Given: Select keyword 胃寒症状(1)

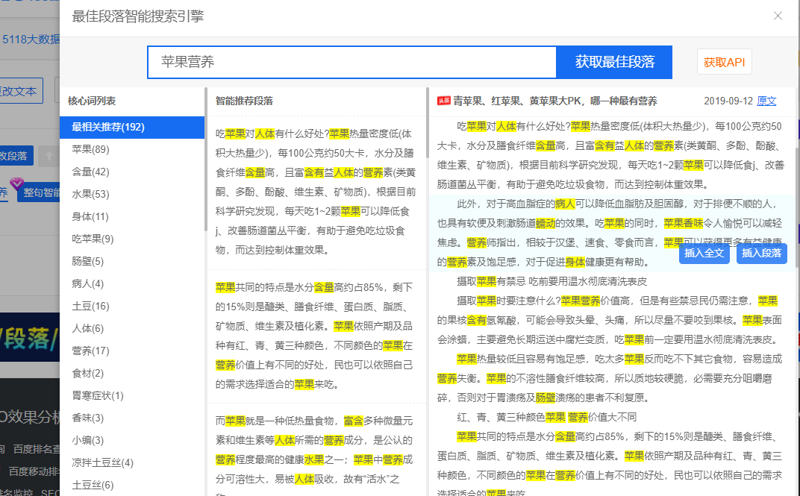Looking at the screenshot, I should (x=97, y=395).
